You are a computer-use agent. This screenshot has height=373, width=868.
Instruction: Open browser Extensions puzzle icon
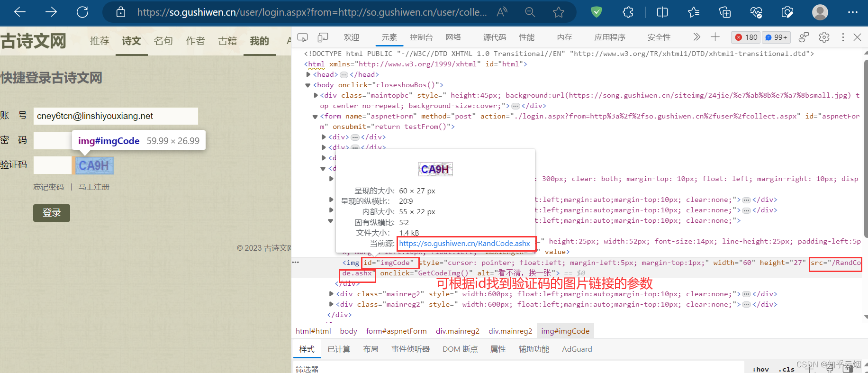coord(628,12)
